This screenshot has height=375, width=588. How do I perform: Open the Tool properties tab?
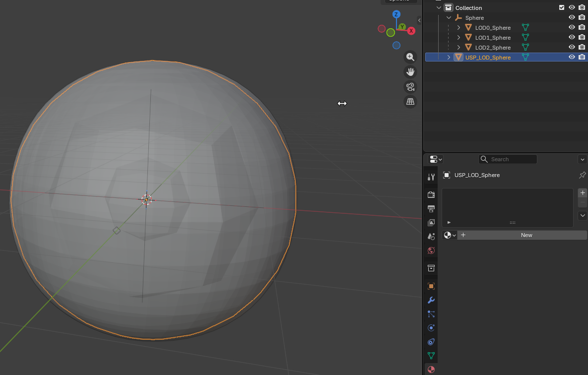(431, 177)
